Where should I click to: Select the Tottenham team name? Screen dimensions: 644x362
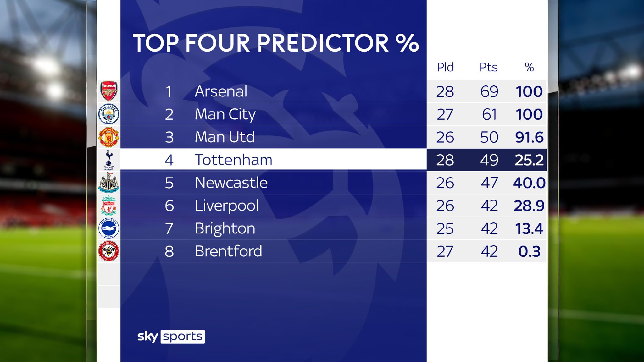(233, 160)
